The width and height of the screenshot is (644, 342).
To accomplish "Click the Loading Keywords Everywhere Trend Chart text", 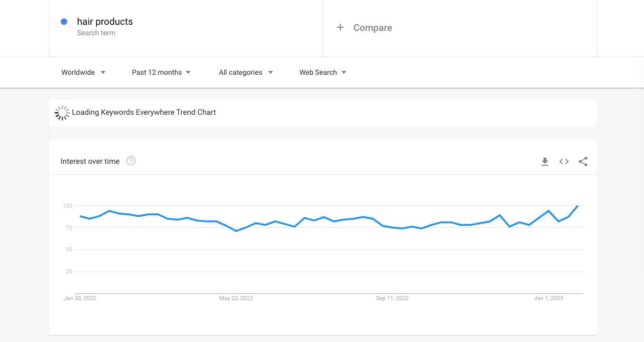I will (144, 112).
